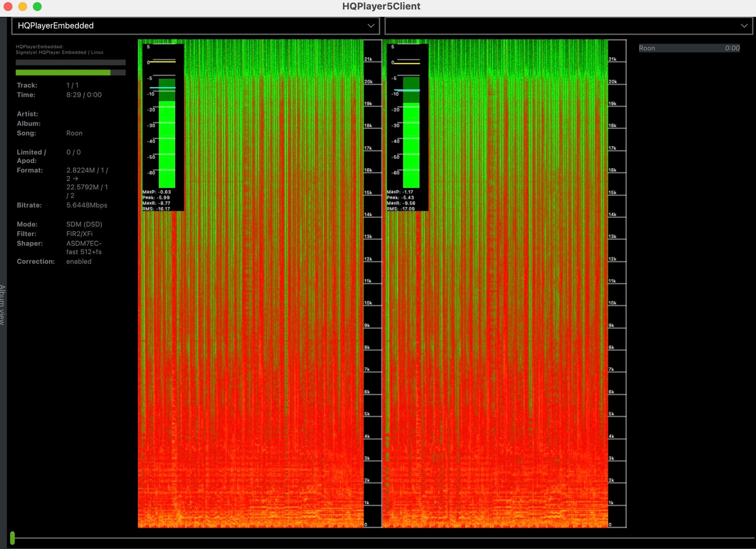756x549 pixels.
Task: Click the right channel MaxP readout
Action: [400, 192]
